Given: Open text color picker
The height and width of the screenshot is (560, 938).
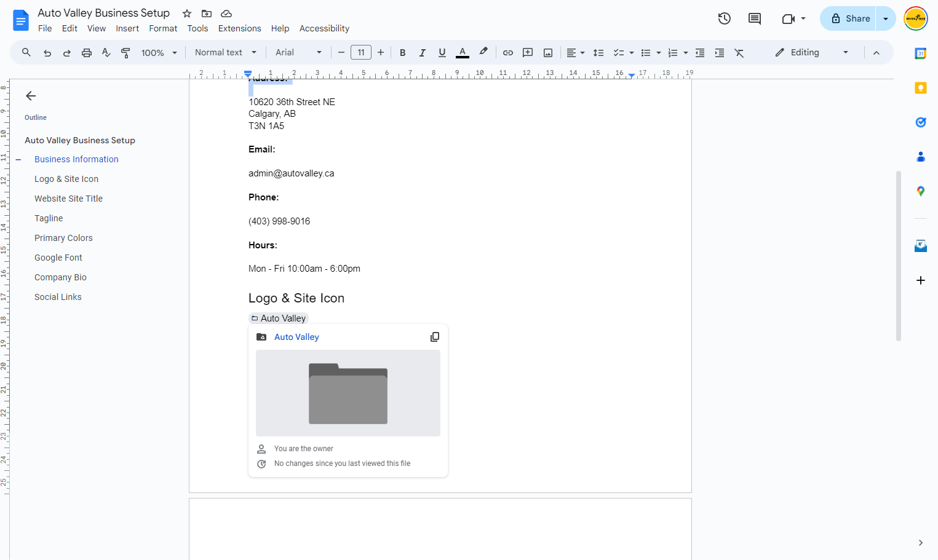Looking at the screenshot, I should coord(463,53).
